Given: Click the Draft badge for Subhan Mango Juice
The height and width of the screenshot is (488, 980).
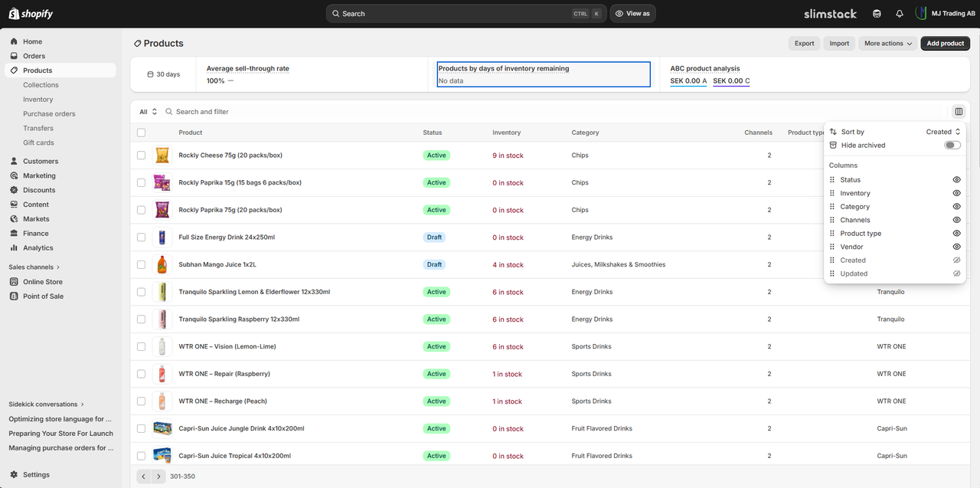Looking at the screenshot, I should (434, 264).
